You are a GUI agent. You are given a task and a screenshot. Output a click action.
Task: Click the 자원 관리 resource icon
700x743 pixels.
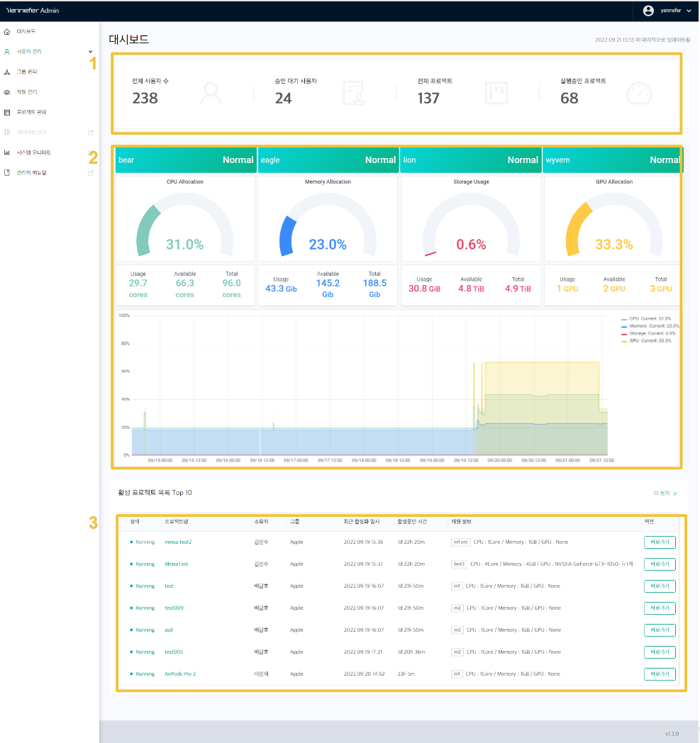click(7, 92)
